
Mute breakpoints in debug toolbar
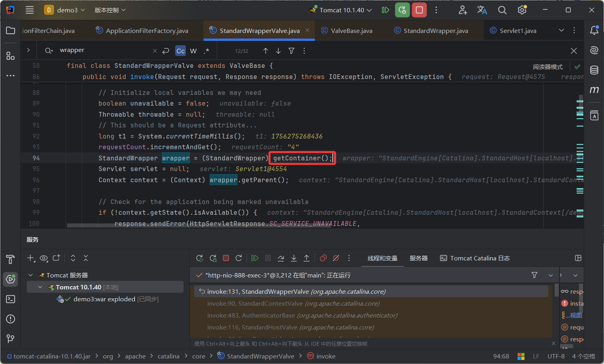click(336, 258)
